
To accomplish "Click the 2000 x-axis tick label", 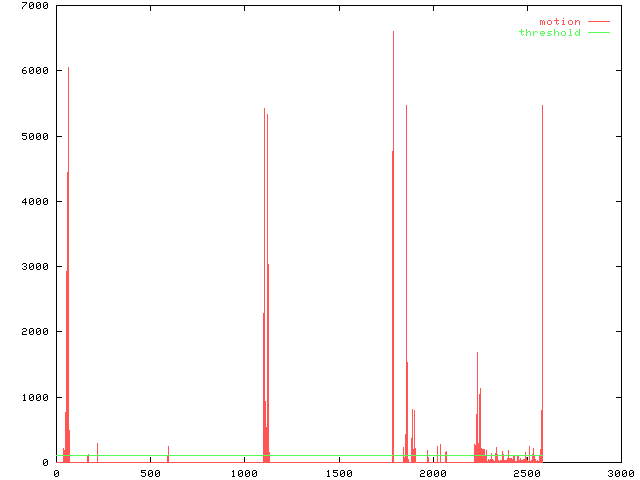I will 432,472.
